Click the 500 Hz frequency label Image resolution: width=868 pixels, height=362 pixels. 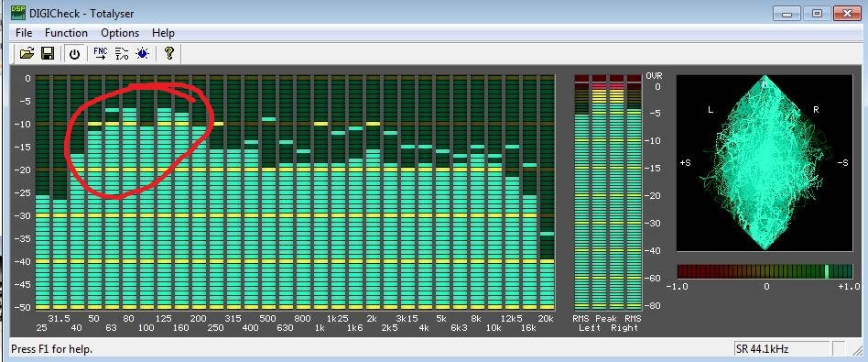point(268,319)
